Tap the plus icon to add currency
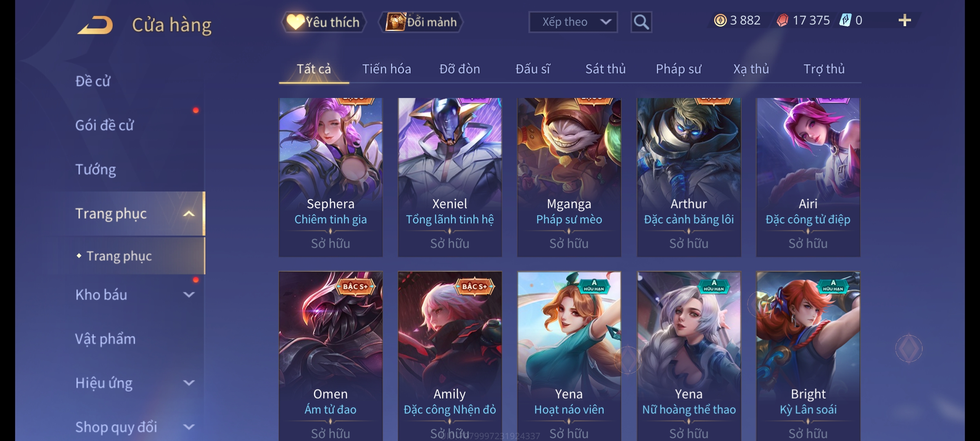980x441 pixels. 904,20
